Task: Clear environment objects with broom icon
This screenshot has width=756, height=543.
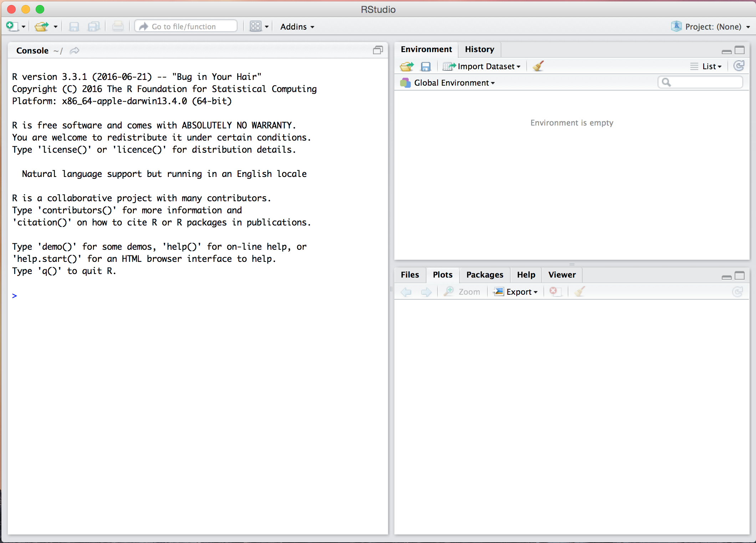Action: [538, 66]
